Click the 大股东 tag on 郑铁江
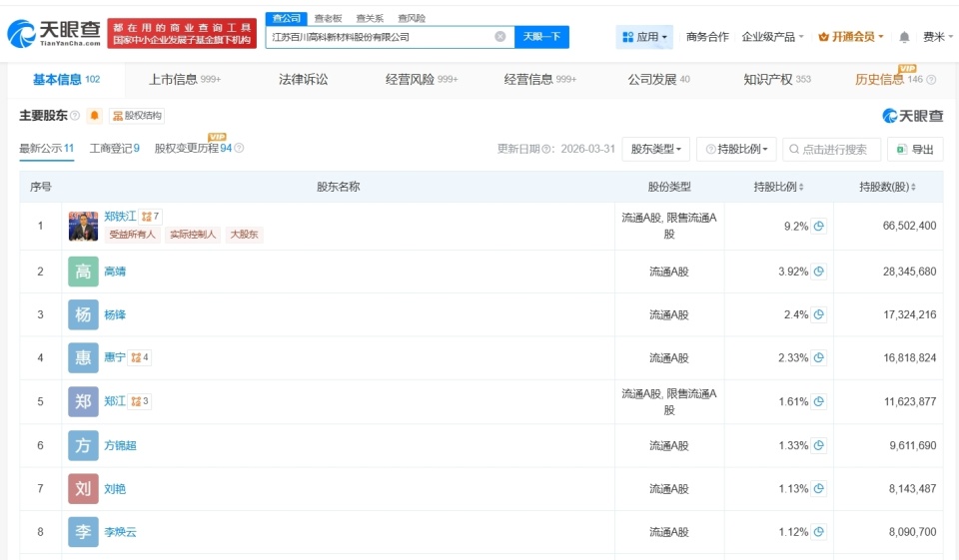 [244, 235]
